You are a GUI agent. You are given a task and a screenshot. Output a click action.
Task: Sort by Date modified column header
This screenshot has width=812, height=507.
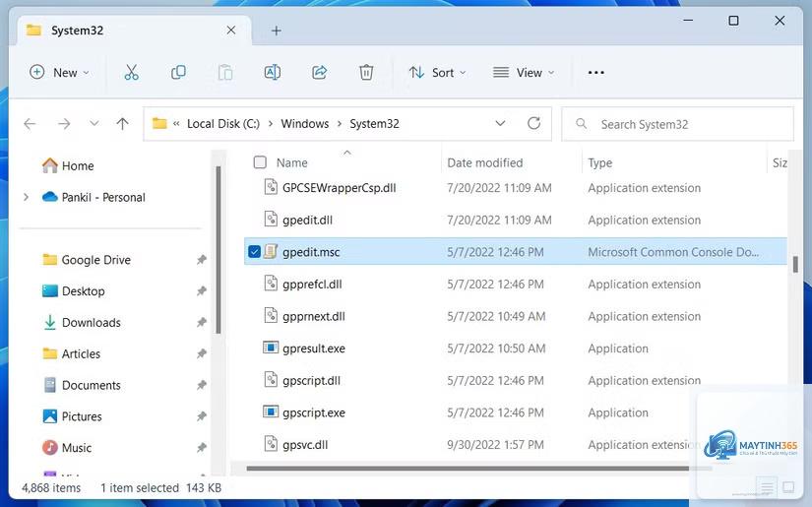[x=485, y=162]
